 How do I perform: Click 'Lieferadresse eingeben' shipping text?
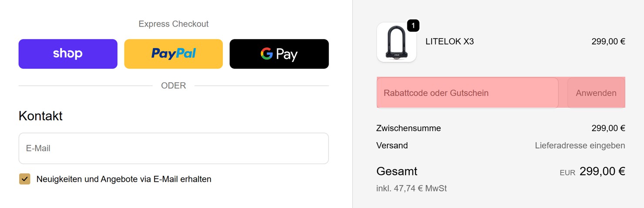point(580,145)
